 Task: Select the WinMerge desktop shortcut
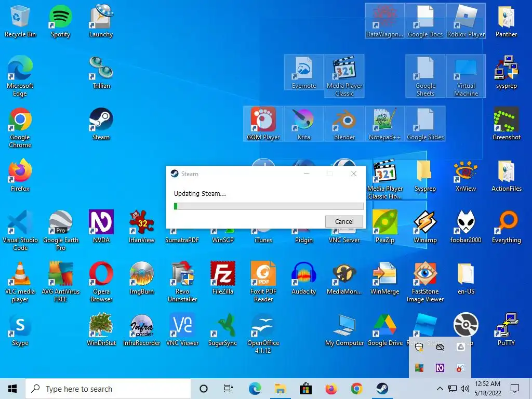pos(385,278)
